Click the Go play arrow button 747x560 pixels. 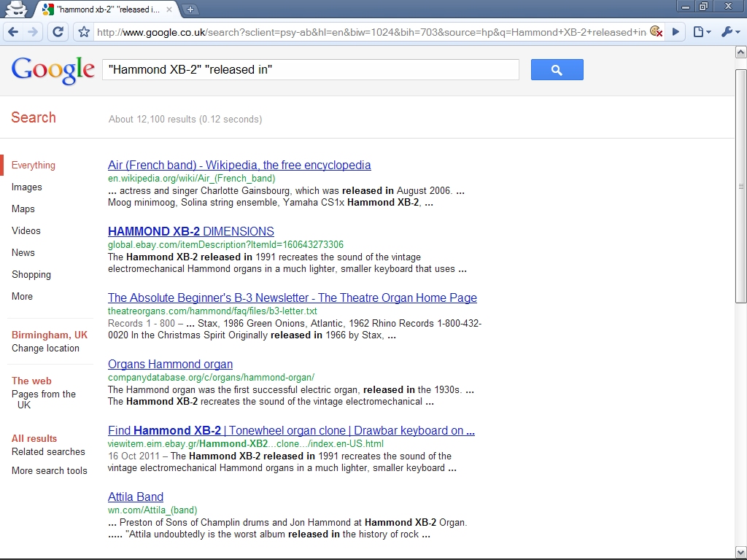(676, 32)
